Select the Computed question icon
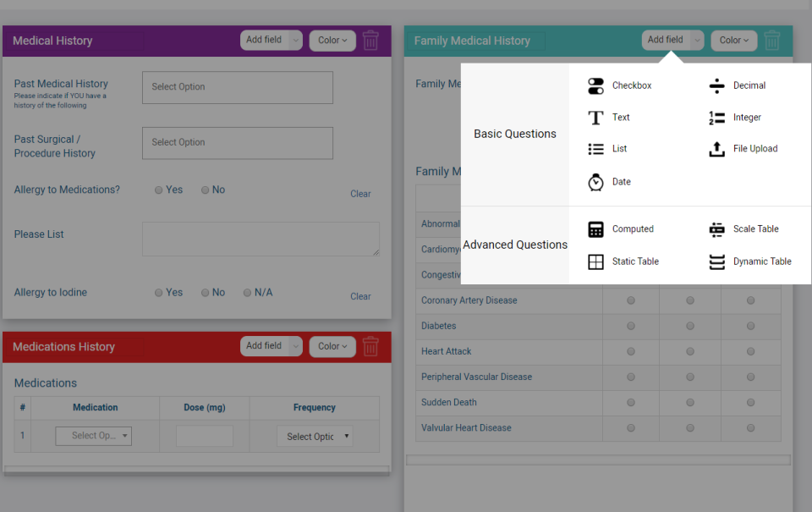Image resolution: width=812 pixels, height=512 pixels. click(595, 229)
